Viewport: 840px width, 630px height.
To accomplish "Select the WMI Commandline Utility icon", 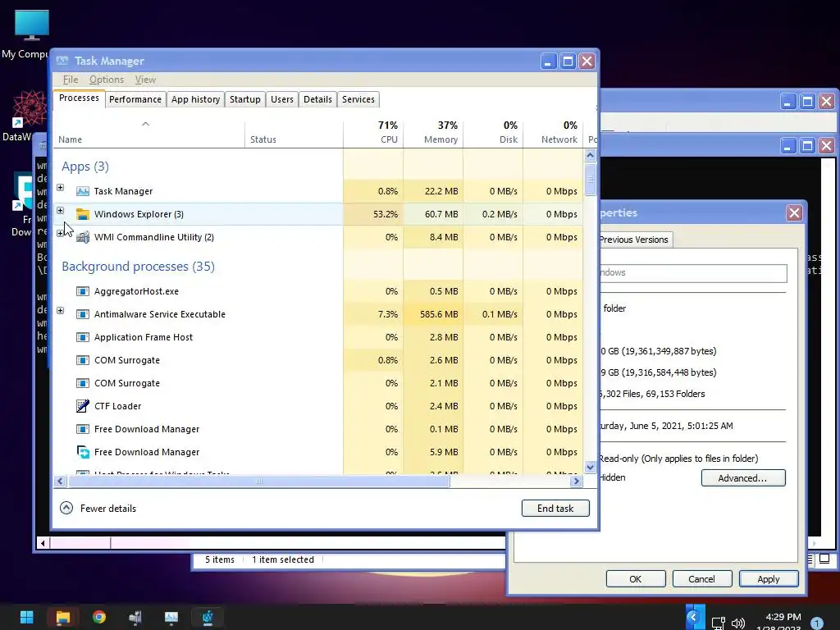I will (x=83, y=237).
